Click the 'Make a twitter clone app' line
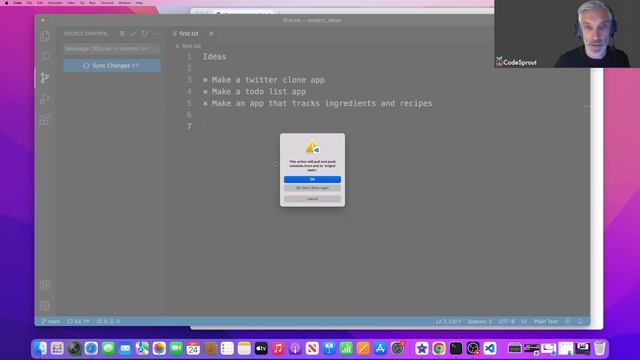640x360 pixels. [x=264, y=80]
